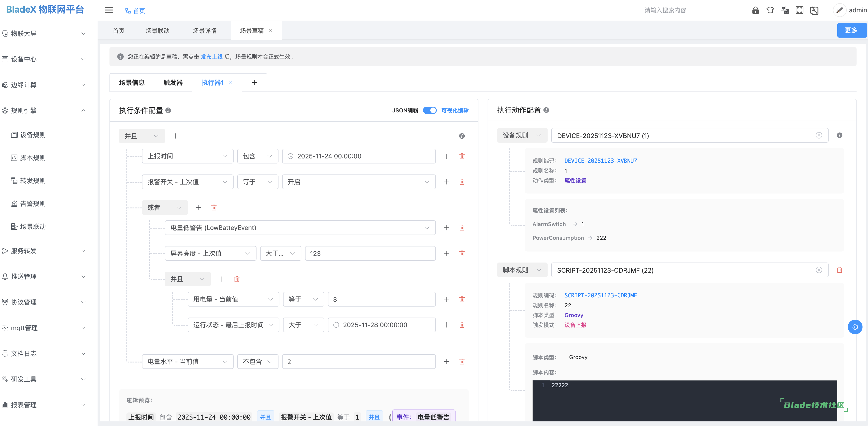This screenshot has width=868, height=426.
Task: Click the lock screen icon
Action: click(x=755, y=11)
